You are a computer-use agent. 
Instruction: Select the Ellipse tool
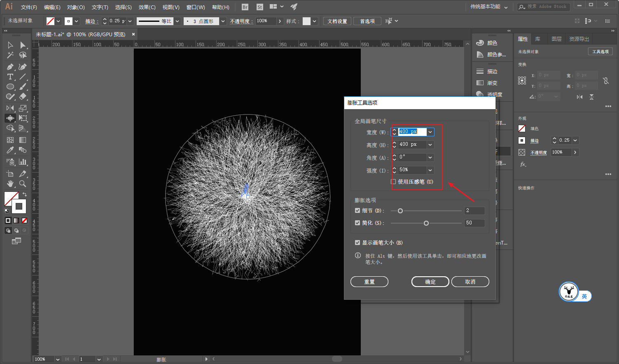coord(10,87)
